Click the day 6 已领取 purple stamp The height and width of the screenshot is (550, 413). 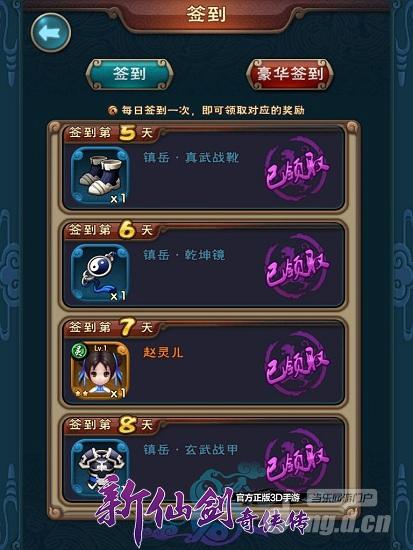tap(297, 267)
